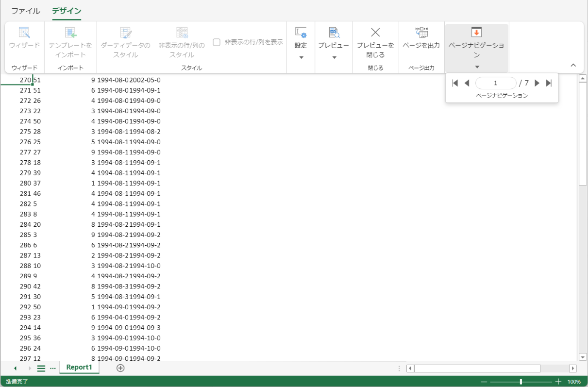Close preview with プレビューを閉じる icon
This screenshot has height=387, width=588.
point(375,33)
